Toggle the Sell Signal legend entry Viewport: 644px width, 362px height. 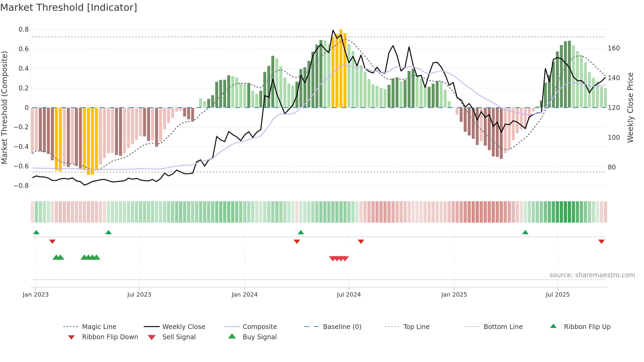172,337
